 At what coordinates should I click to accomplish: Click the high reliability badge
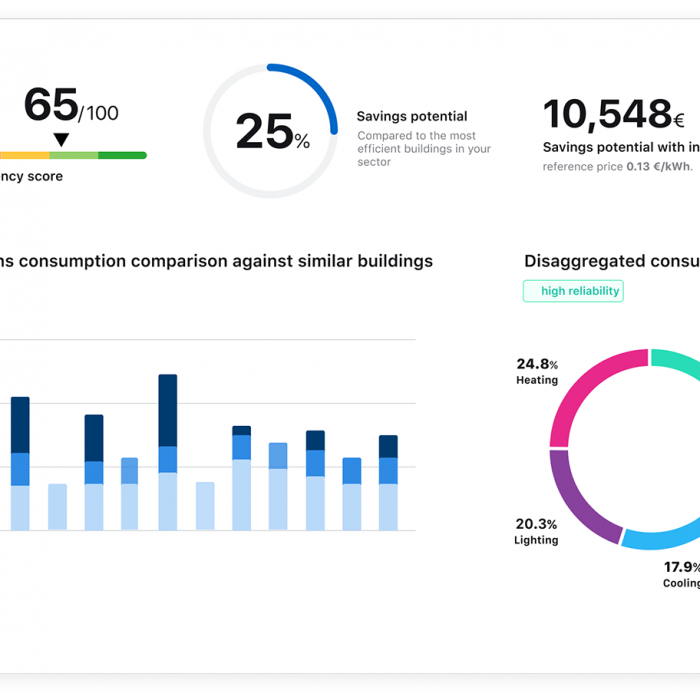pyautogui.click(x=573, y=291)
